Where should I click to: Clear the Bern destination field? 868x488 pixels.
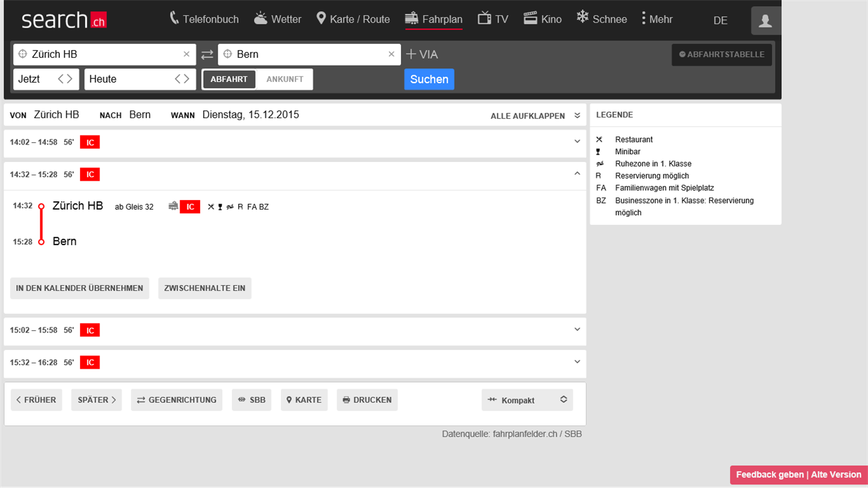[x=391, y=54]
